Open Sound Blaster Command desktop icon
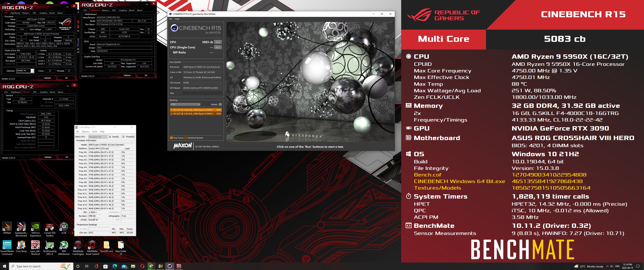The image size is (644, 270). click(7, 248)
